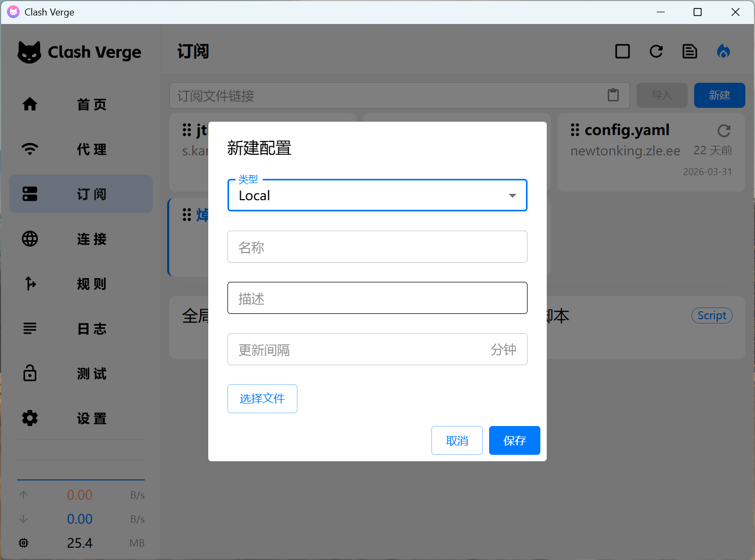The image size is (755, 560).
Task: Click the globe connections icon
Action: click(x=30, y=239)
